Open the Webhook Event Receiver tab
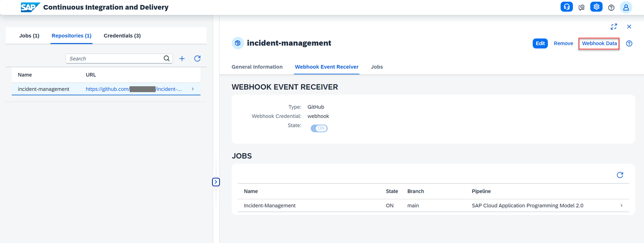The height and width of the screenshot is (243, 644). click(x=326, y=67)
